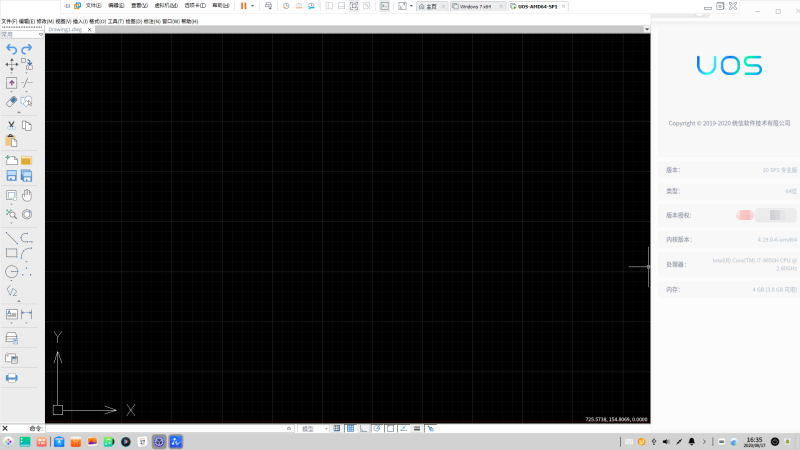Expand the dropdown arrow beside the pause button

(x=252, y=6)
